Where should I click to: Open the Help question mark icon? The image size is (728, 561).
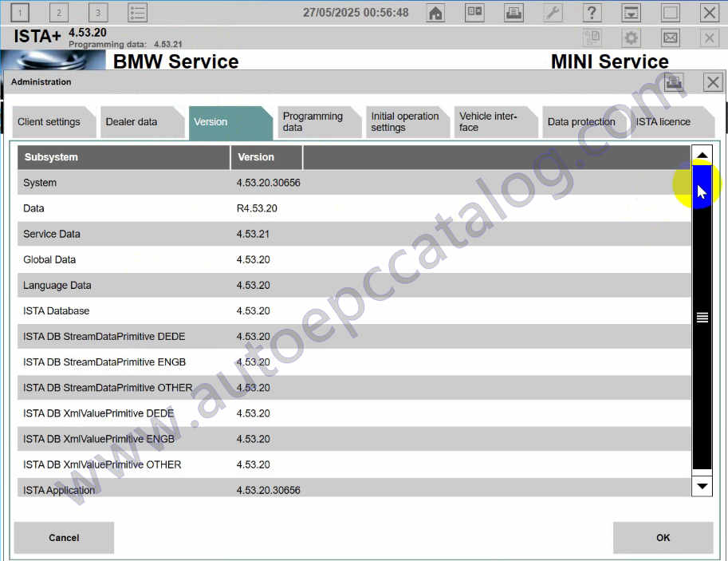pyautogui.click(x=592, y=13)
